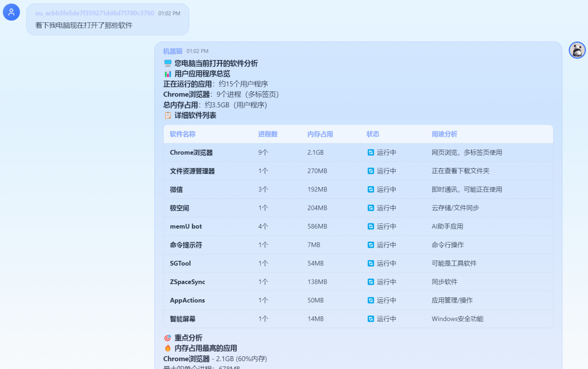Image resolution: width=588 pixels, height=369 pixels.
Task: Click the clipboard emoji before 详细软件列表
Action: point(168,115)
